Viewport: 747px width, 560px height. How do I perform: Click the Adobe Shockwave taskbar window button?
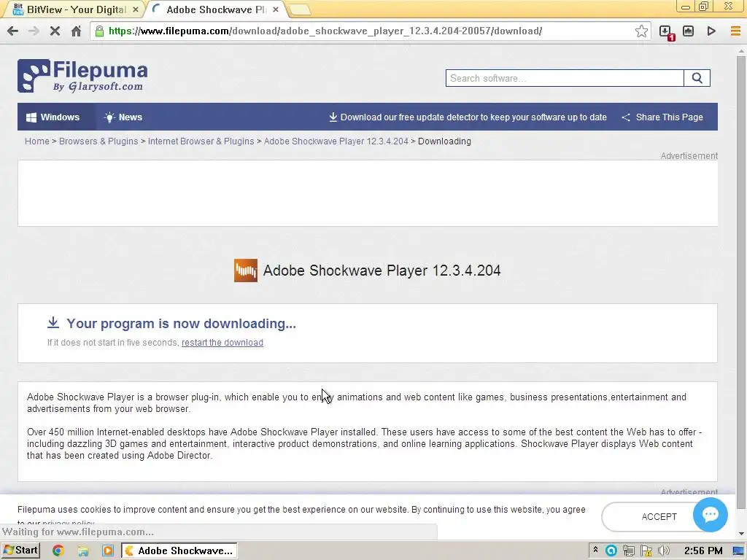tap(179, 551)
